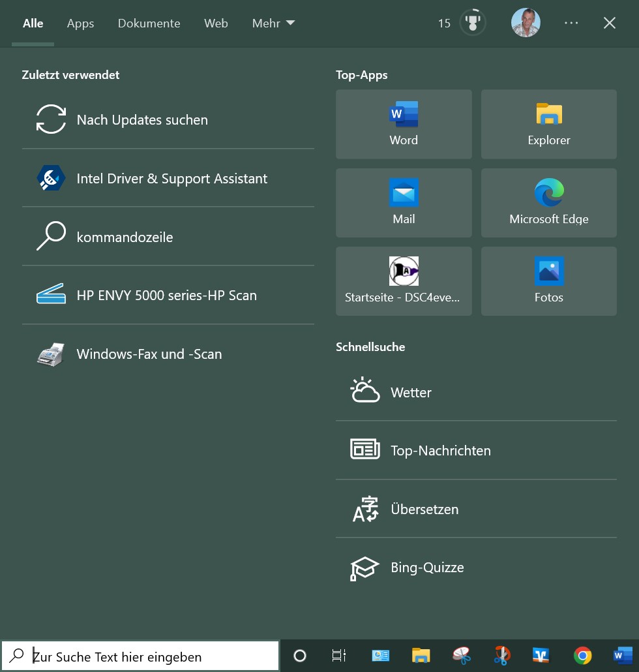639x672 pixels.
Task: Open the Fotos top app tile
Action: tap(548, 281)
